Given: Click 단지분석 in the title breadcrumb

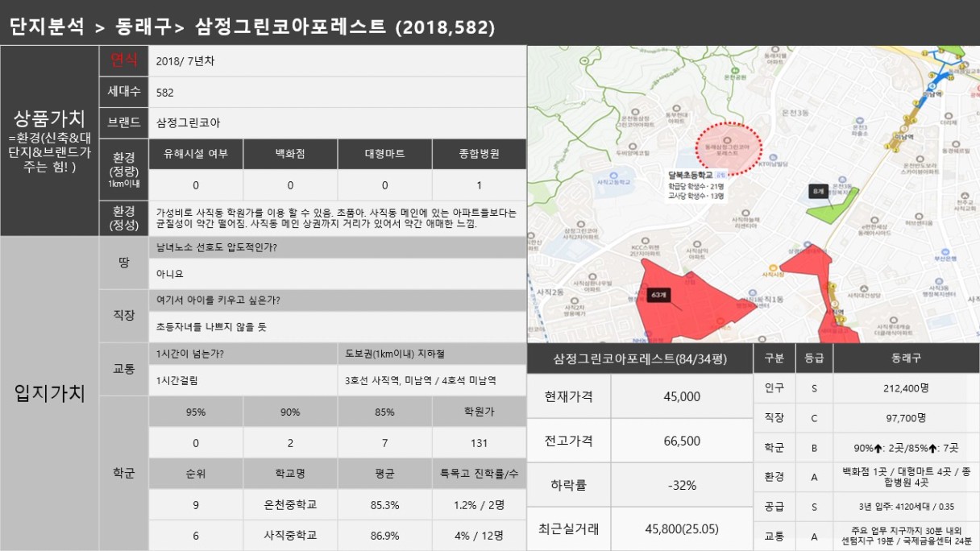Looking at the screenshot, I should tap(46, 27).
